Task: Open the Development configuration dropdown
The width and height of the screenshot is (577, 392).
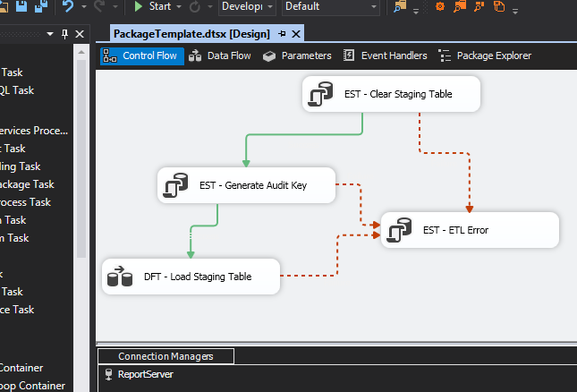Action: [248, 7]
